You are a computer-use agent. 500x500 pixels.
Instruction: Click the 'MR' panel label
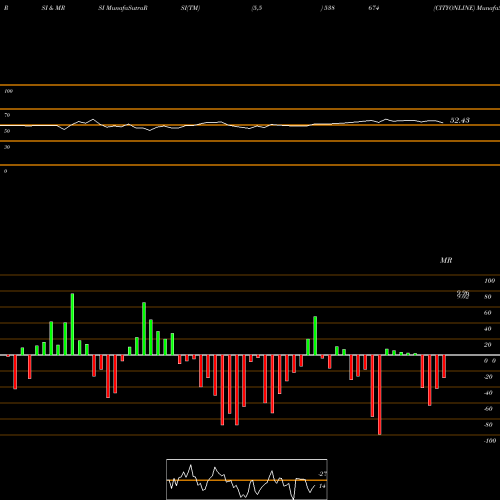tap(446, 260)
